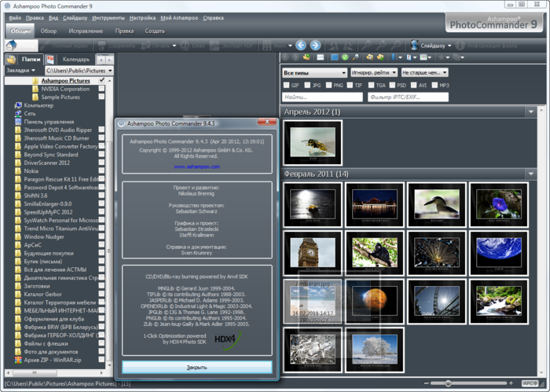
Task: Enable the PSD file type checkbox
Action: (x=392, y=85)
